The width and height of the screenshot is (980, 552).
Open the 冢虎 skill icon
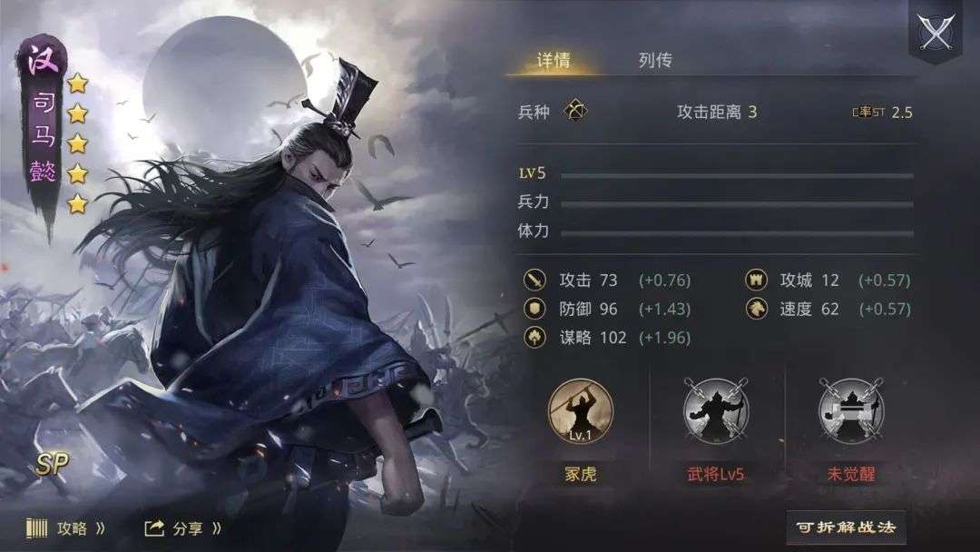[x=581, y=411]
